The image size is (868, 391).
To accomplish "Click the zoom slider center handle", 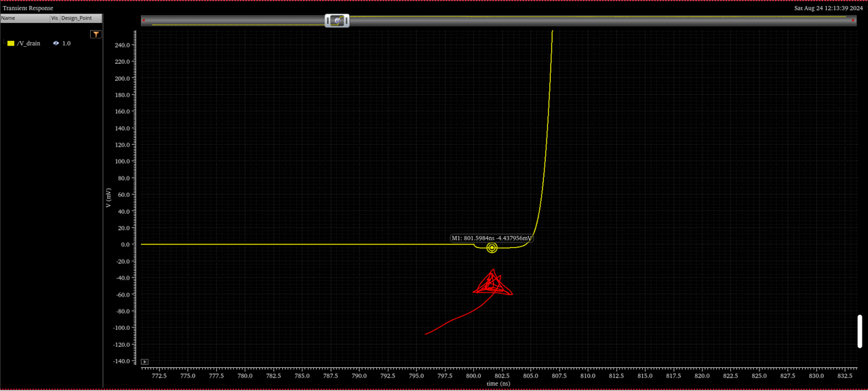I will pos(337,21).
